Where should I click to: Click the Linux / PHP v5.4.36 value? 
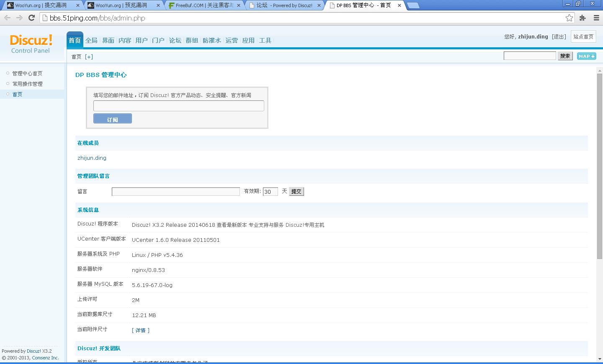pyautogui.click(x=157, y=255)
